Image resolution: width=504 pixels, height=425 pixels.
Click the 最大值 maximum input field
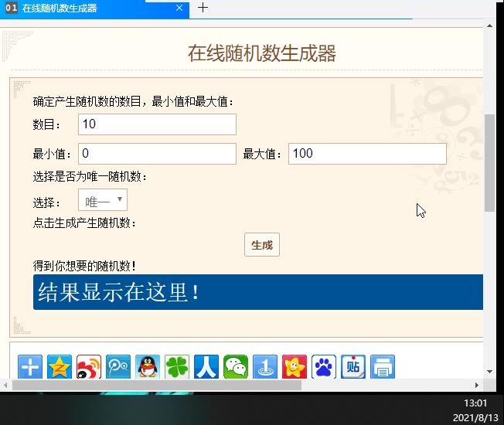pyautogui.click(x=367, y=154)
